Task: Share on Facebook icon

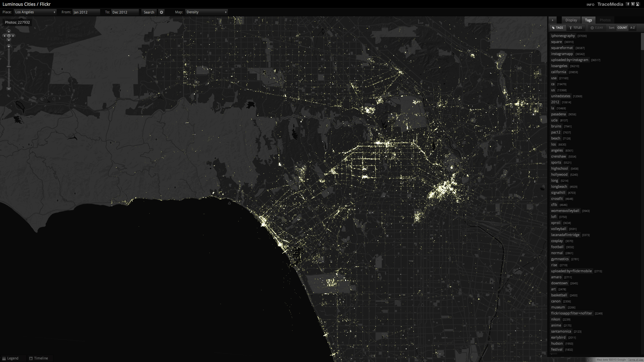Action: [x=628, y=4]
